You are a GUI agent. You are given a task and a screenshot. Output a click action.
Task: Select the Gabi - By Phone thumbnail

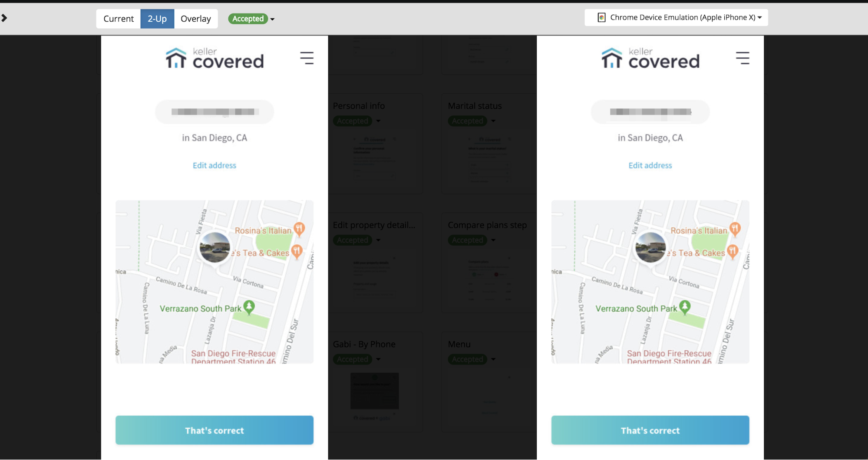pos(374,391)
